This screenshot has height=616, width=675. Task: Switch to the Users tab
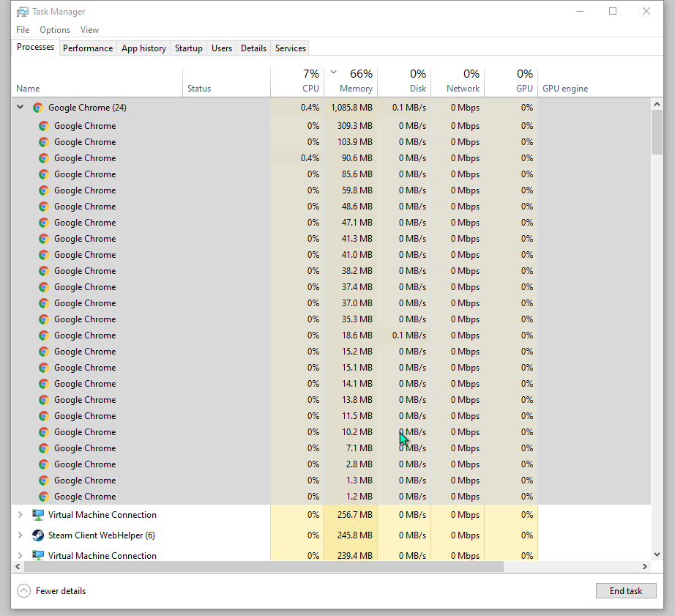tap(222, 48)
